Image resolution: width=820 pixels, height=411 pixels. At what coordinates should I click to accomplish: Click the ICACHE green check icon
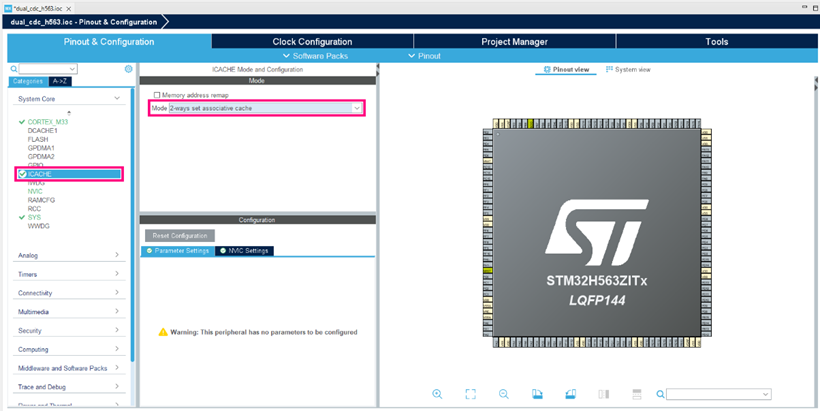(22, 174)
